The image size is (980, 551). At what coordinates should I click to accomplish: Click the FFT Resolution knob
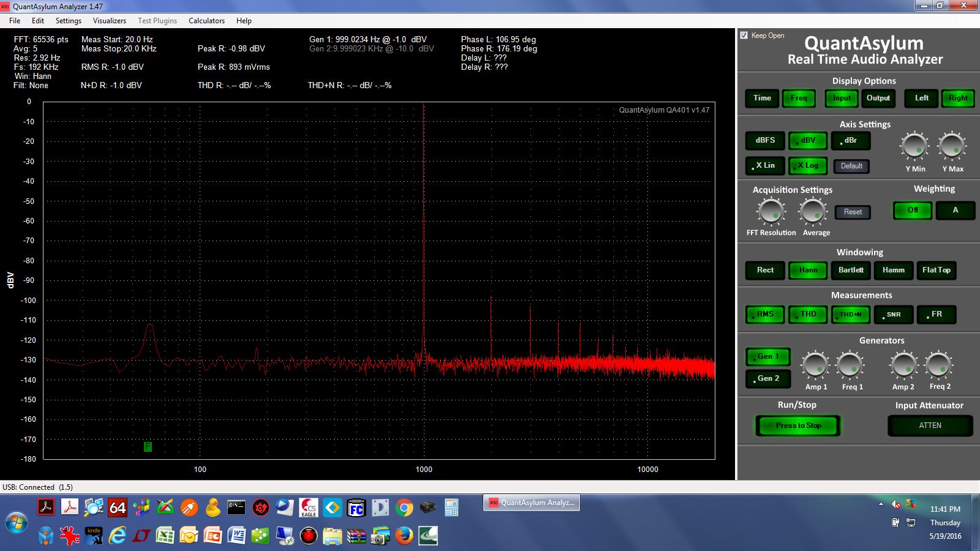[x=771, y=212]
